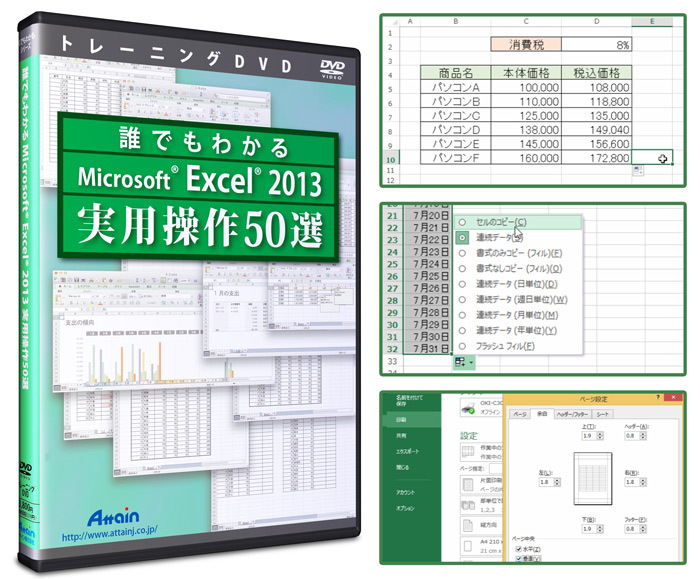Open the OKI printer selection dropdown
700x579 pixels.
point(481,407)
